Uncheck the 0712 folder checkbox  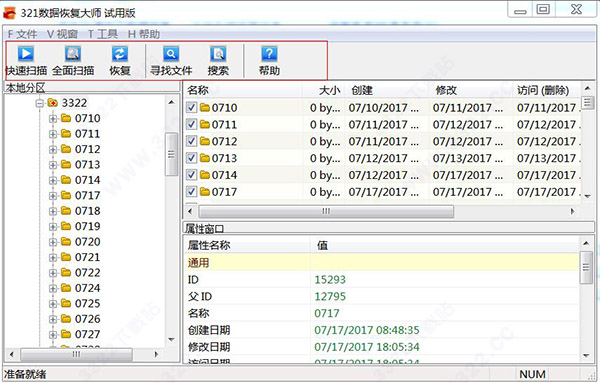tap(191, 141)
